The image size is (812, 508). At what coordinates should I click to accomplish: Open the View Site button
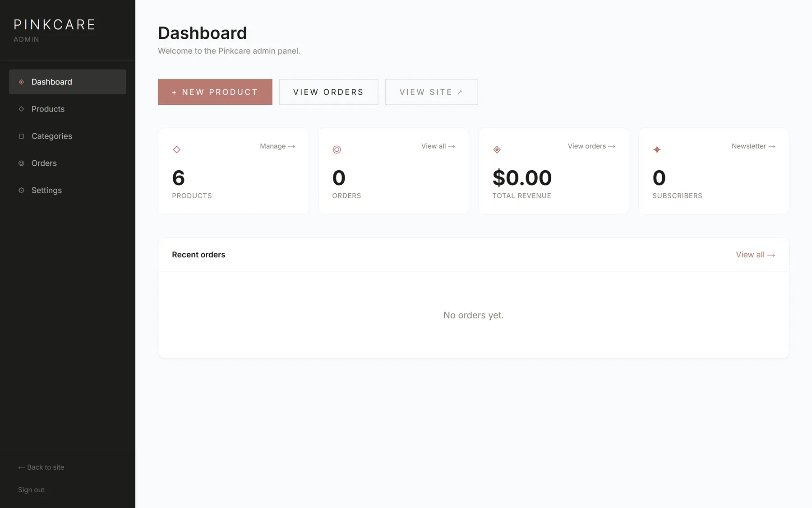tap(432, 92)
